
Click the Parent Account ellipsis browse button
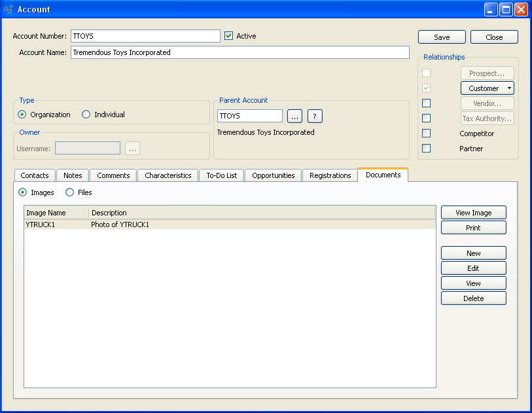point(294,116)
